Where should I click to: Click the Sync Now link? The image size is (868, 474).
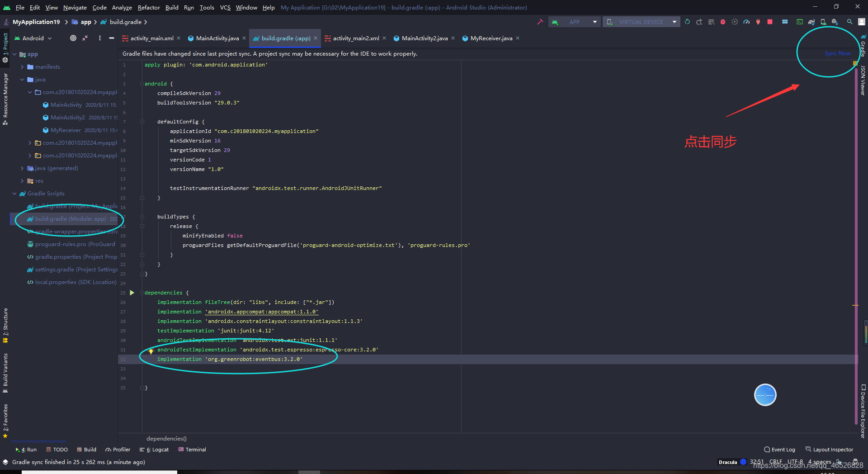(837, 53)
